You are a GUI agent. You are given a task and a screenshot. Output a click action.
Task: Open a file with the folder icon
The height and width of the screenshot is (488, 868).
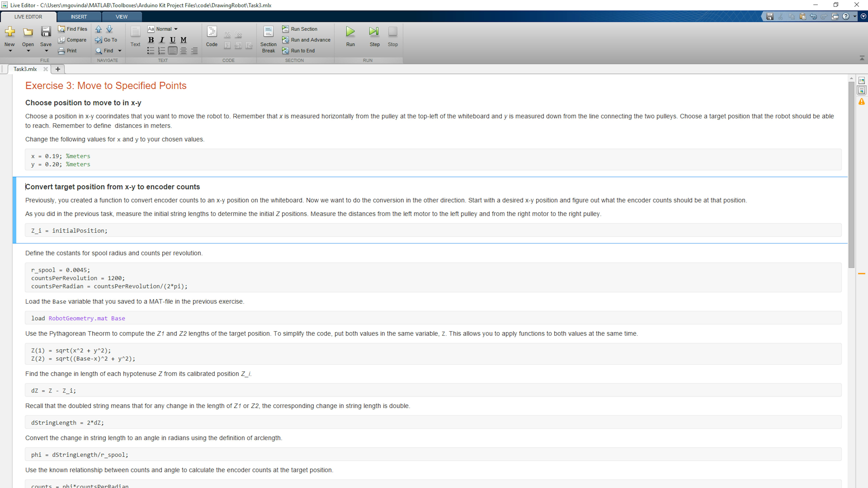point(28,32)
